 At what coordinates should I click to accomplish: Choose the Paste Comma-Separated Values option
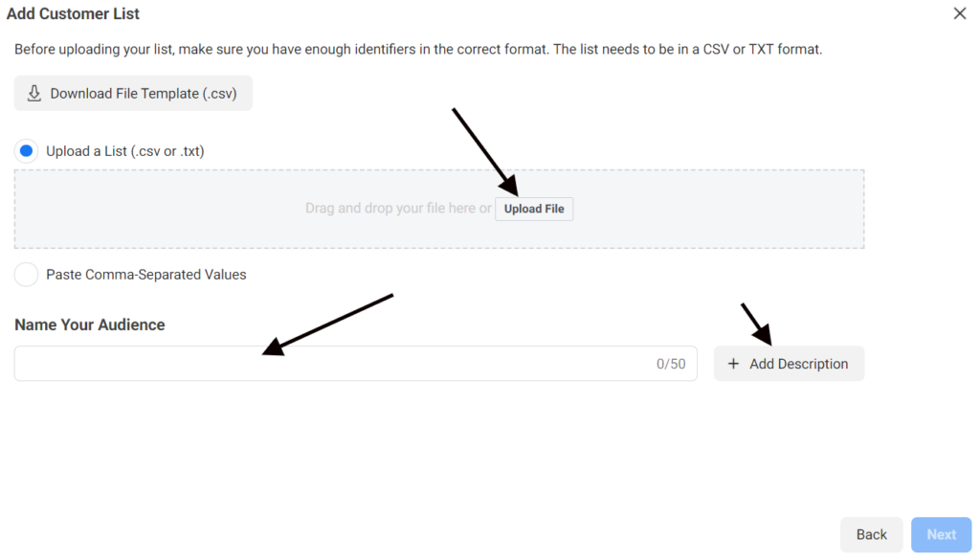pyautogui.click(x=26, y=274)
